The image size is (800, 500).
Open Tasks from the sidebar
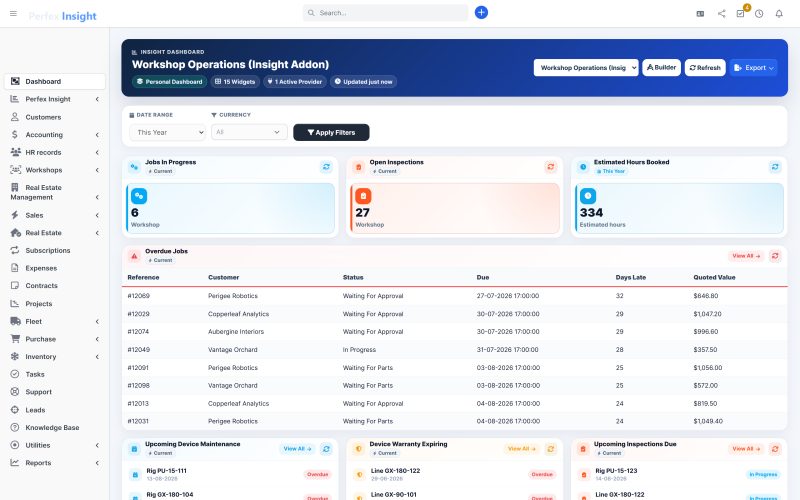point(54,374)
